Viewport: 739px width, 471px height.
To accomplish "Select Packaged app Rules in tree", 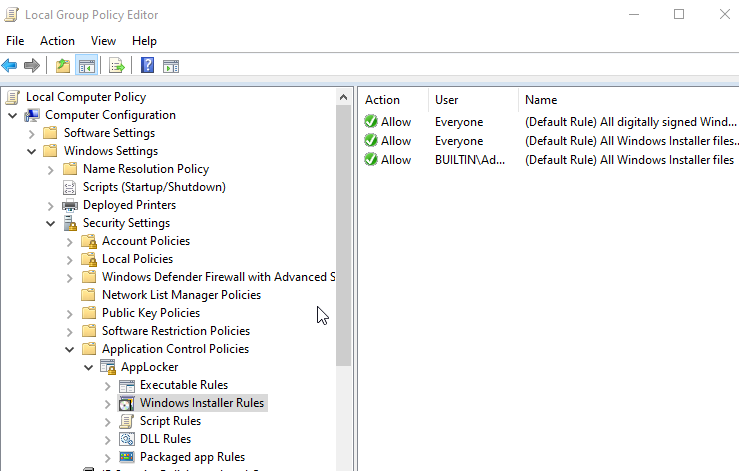I will click(192, 457).
